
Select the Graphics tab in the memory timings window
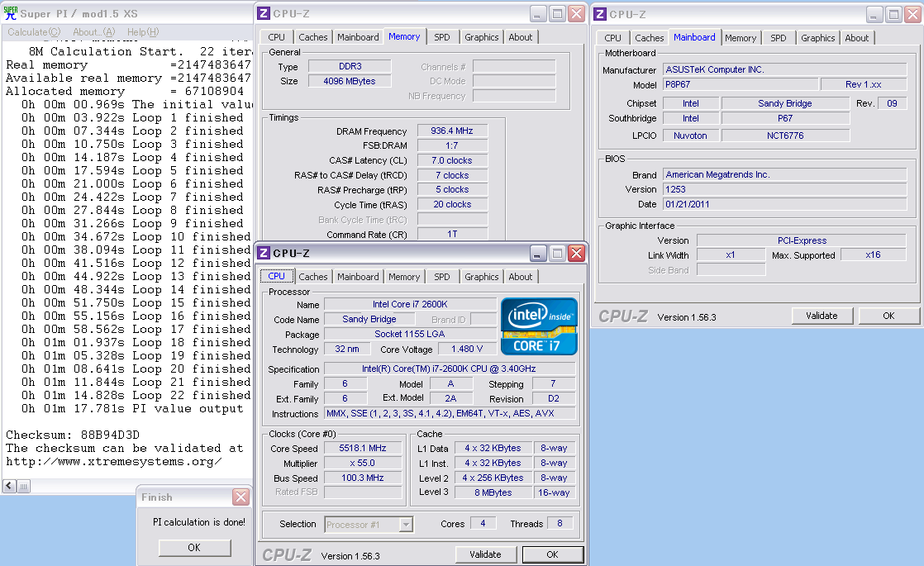[x=482, y=37]
